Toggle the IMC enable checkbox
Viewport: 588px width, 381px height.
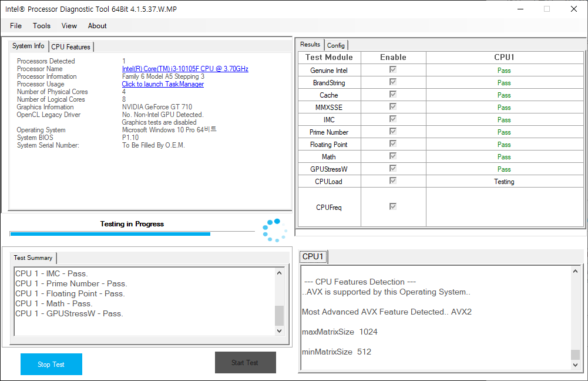(x=393, y=119)
